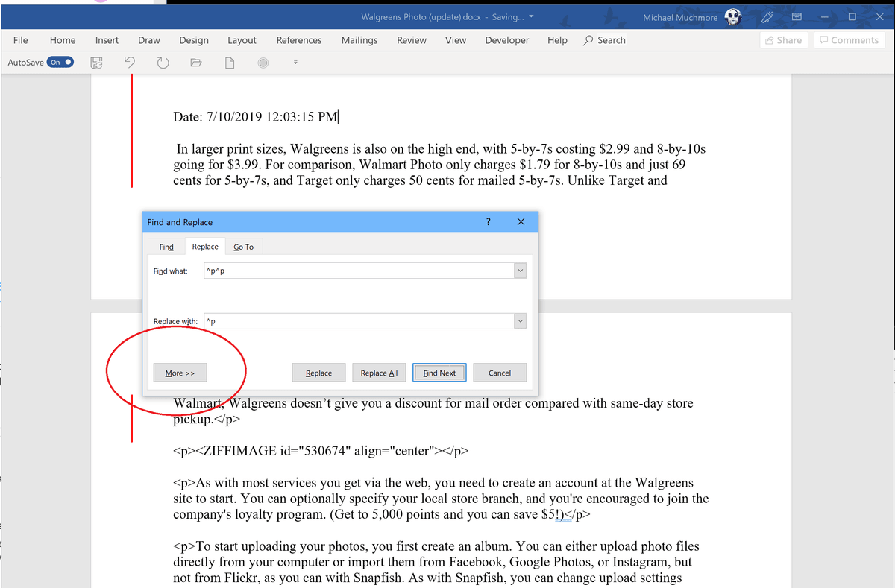Expand the Saving status chevron in title bar

click(x=531, y=16)
